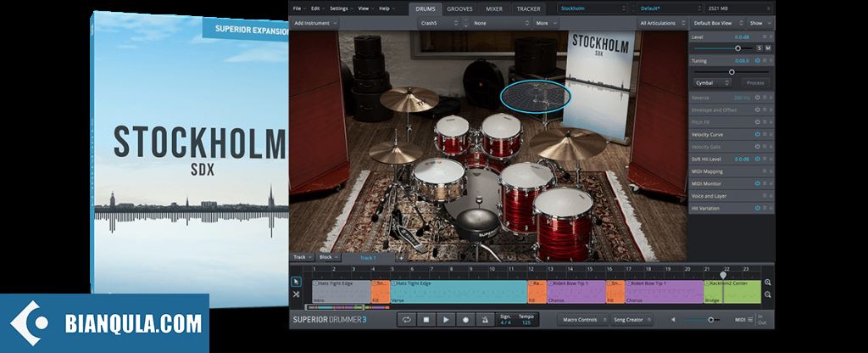The image size is (868, 353).
Task: Enable the Reverse property
Action: tap(757, 98)
